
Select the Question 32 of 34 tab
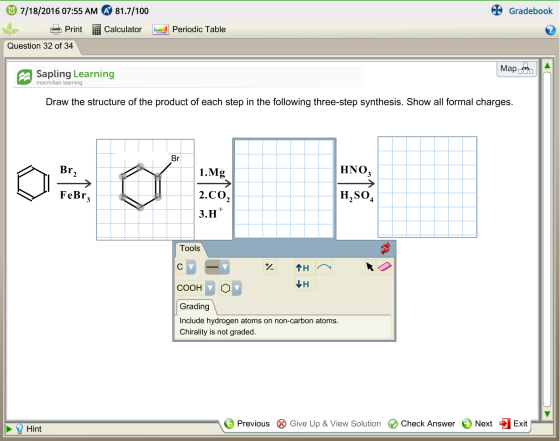[x=40, y=46]
